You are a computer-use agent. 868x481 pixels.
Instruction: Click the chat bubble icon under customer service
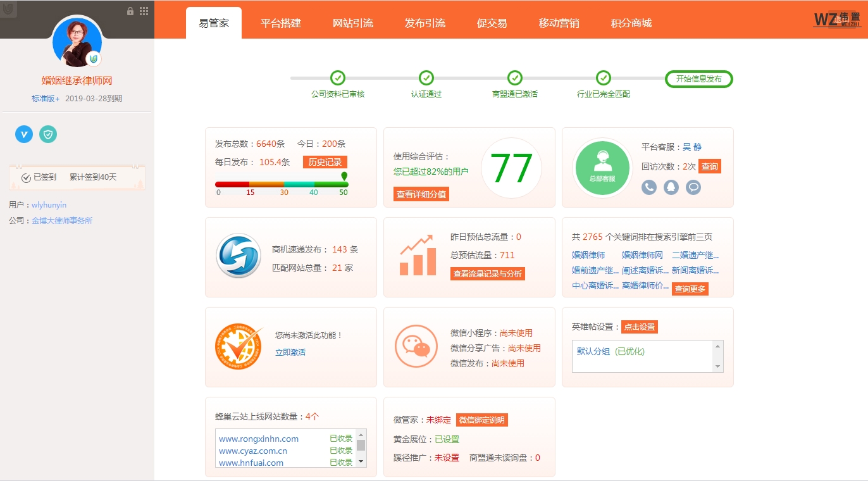pos(693,187)
